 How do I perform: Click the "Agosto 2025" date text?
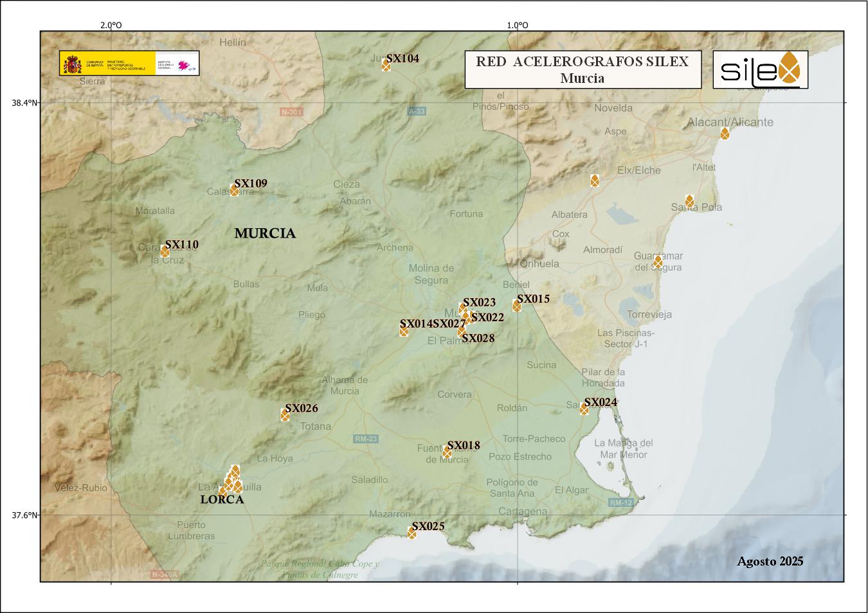coord(770,561)
